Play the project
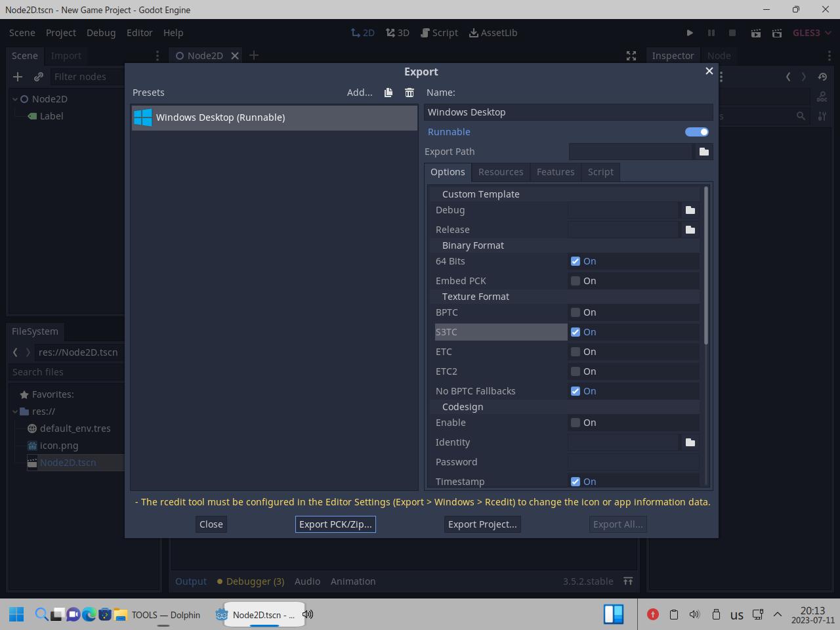This screenshot has height=630, width=840. point(690,33)
